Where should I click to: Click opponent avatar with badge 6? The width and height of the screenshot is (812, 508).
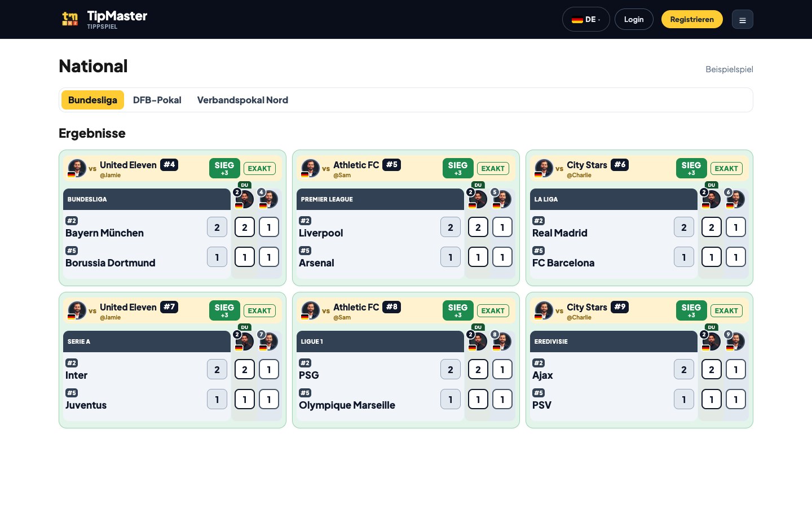click(735, 199)
